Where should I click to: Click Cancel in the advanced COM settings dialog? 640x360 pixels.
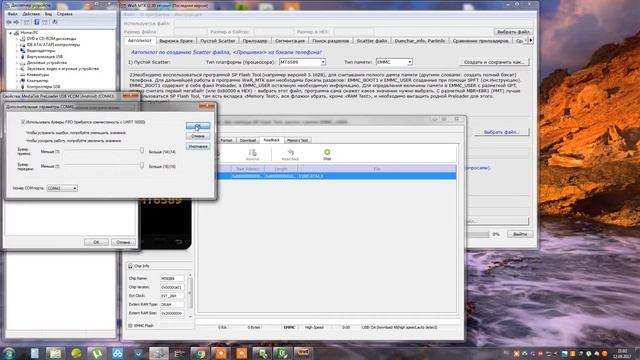coord(198,136)
